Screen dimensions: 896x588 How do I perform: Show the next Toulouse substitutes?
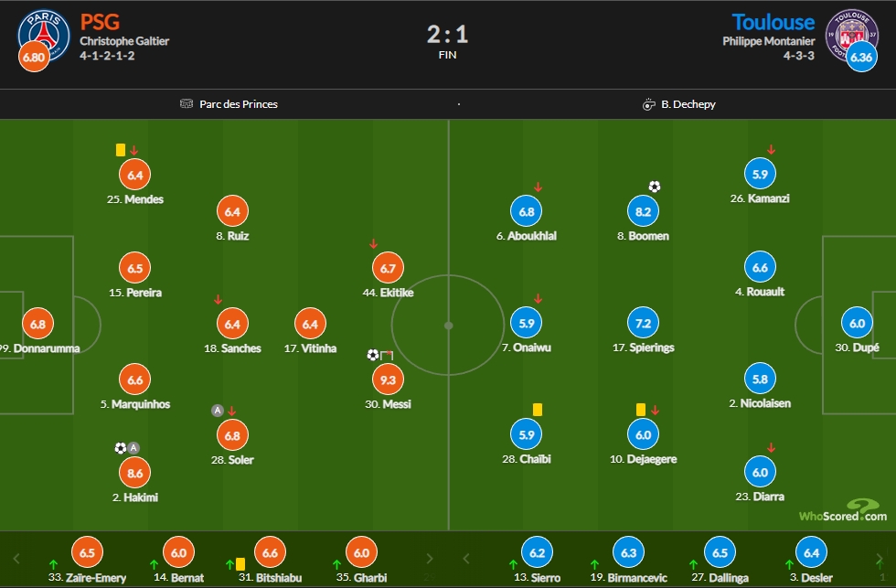(x=880, y=559)
